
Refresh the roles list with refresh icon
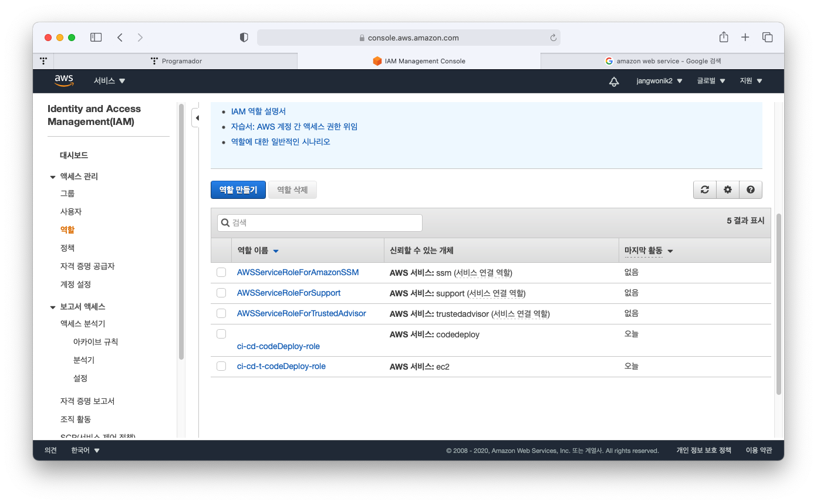(x=705, y=190)
